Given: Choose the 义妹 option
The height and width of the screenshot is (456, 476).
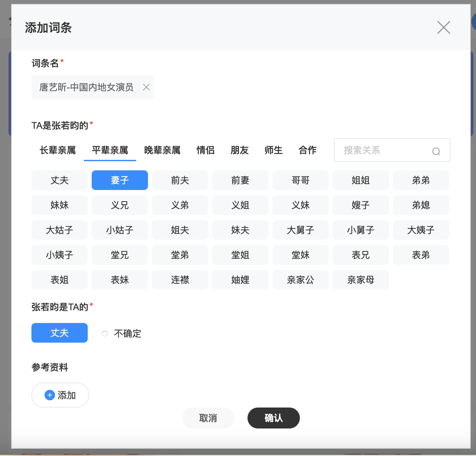Looking at the screenshot, I should (301, 205).
